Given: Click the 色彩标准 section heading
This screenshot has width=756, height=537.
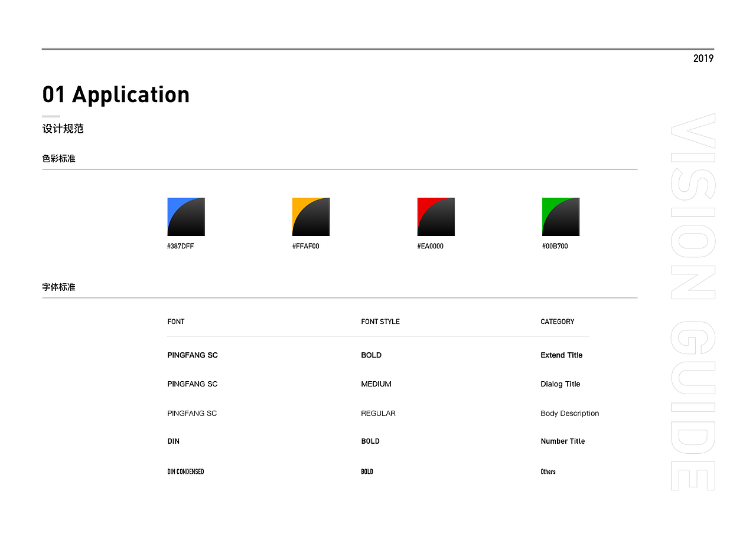Looking at the screenshot, I should tap(59, 159).
